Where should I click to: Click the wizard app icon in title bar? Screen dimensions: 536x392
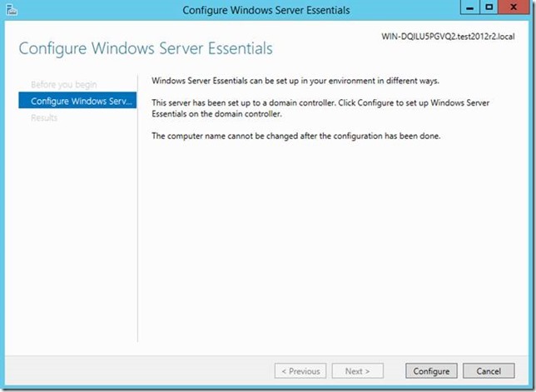[x=12, y=10]
